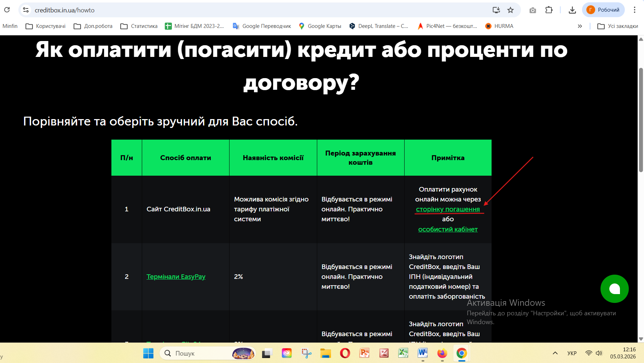644x363 pixels.
Task: Click the Спосіб оплати column header
Action: click(x=186, y=158)
